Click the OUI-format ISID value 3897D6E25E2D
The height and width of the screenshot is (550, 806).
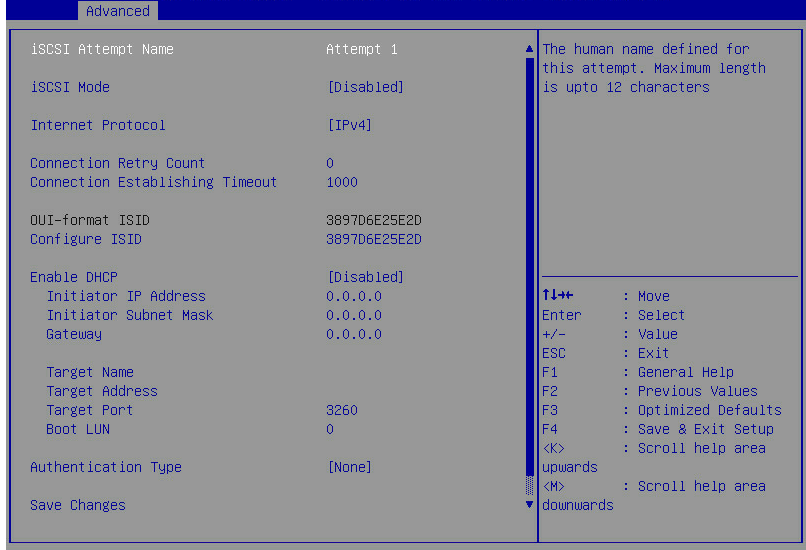(374, 221)
